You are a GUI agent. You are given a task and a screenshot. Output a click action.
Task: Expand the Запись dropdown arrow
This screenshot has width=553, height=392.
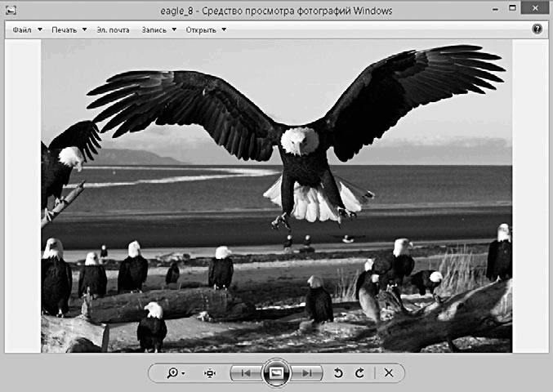(174, 30)
